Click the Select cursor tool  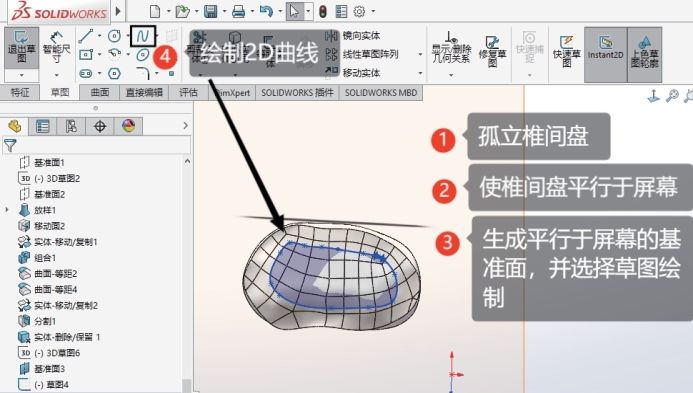[x=294, y=11]
